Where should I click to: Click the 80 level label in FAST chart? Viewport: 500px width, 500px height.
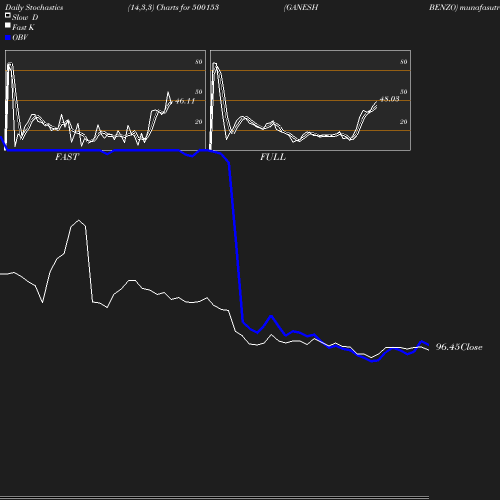199,62
